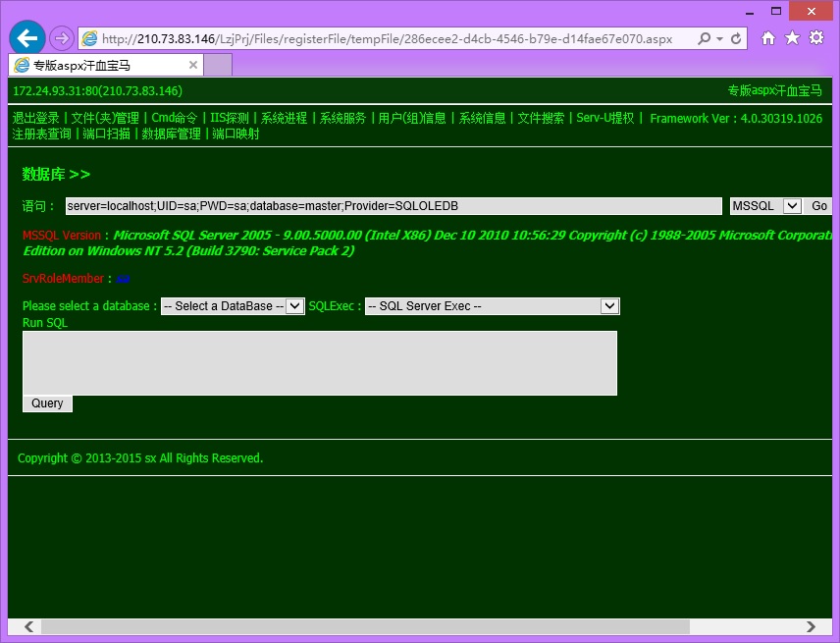Click the horizontal scrollbar left arrow

(x=28, y=626)
